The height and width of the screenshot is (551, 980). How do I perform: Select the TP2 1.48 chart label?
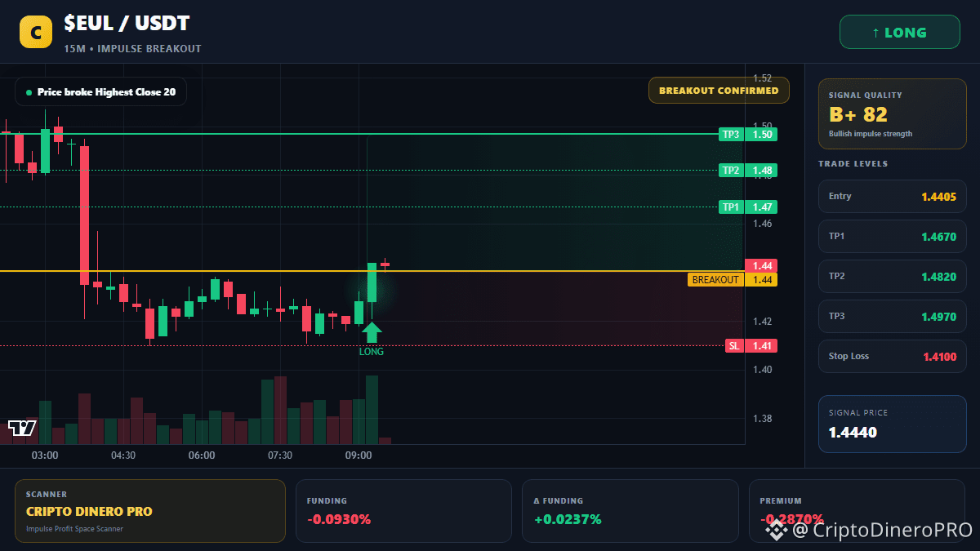click(747, 171)
